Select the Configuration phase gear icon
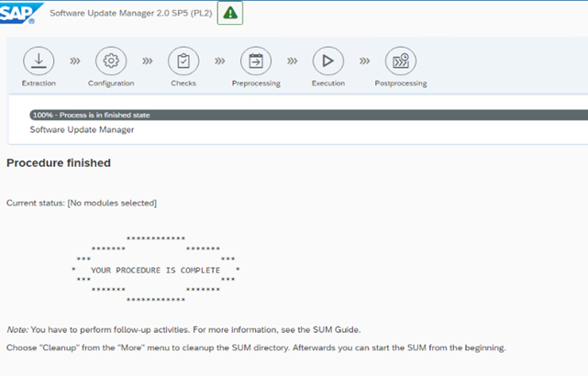Viewport: 588px width, 376px height. pos(111,61)
